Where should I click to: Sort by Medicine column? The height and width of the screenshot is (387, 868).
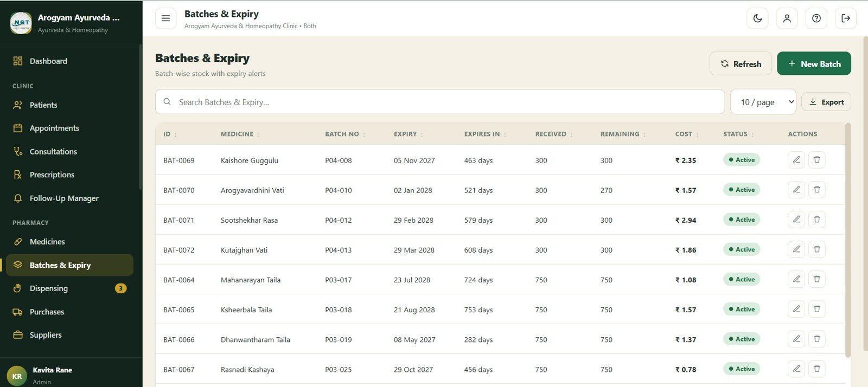(240, 134)
